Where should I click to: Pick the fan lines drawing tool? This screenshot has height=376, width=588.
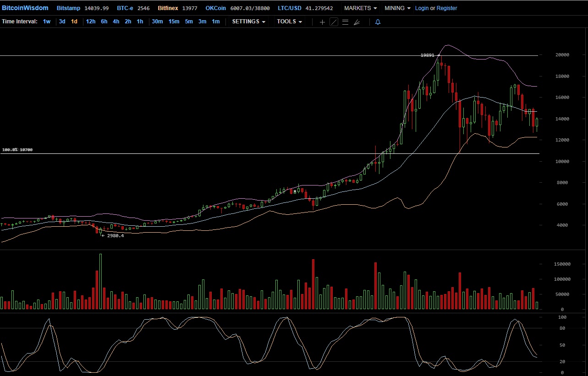click(357, 22)
